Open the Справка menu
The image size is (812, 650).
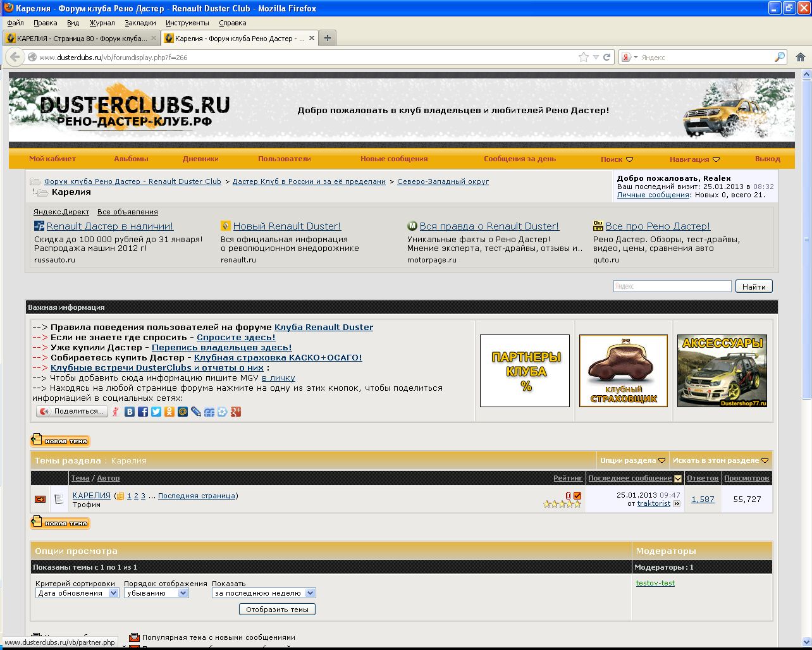(x=232, y=23)
